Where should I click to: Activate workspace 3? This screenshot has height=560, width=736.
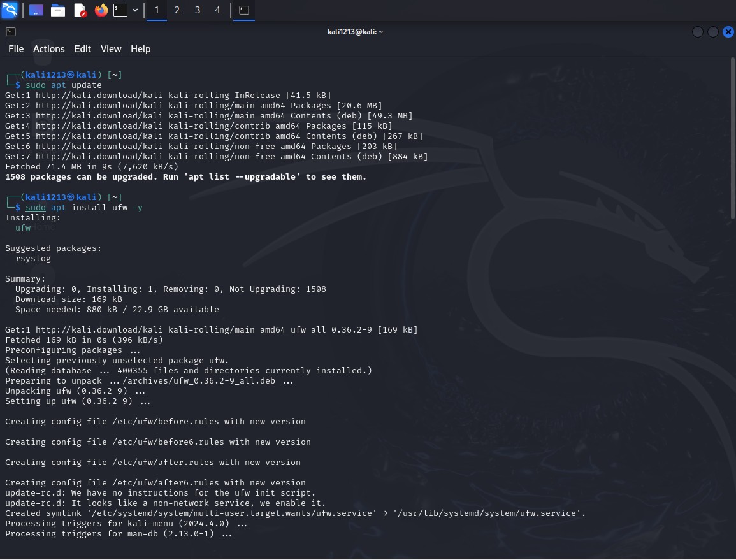click(x=197, y=10)
